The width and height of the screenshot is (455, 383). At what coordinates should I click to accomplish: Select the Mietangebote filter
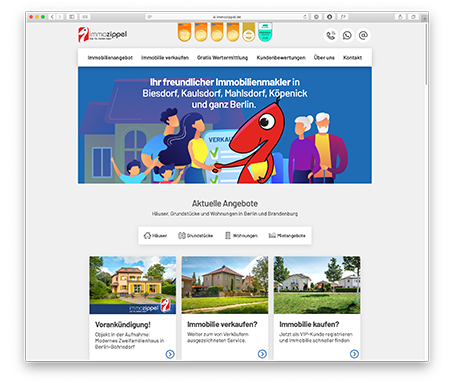tap(287, 236)
